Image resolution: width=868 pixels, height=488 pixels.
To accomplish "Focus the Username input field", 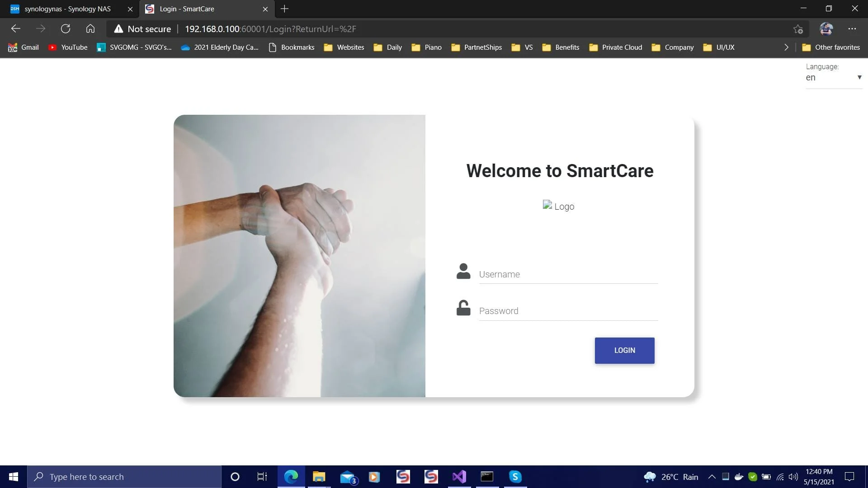I will (x=568, y=274).
